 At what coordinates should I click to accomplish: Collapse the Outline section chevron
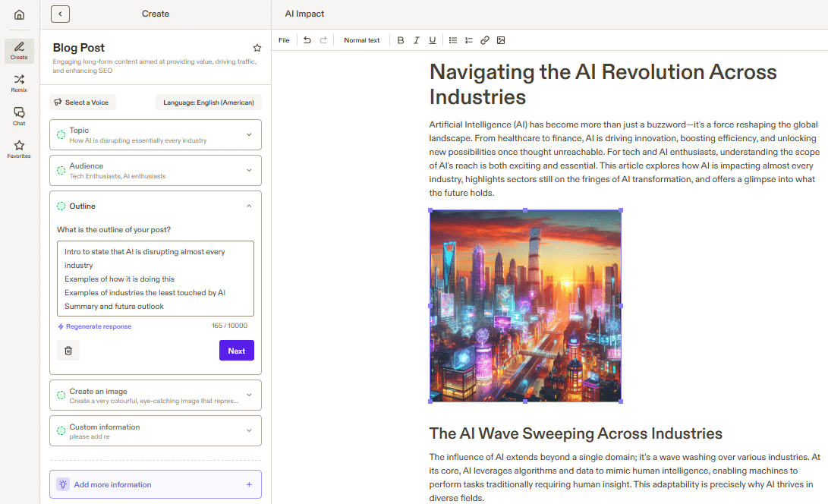249,206
